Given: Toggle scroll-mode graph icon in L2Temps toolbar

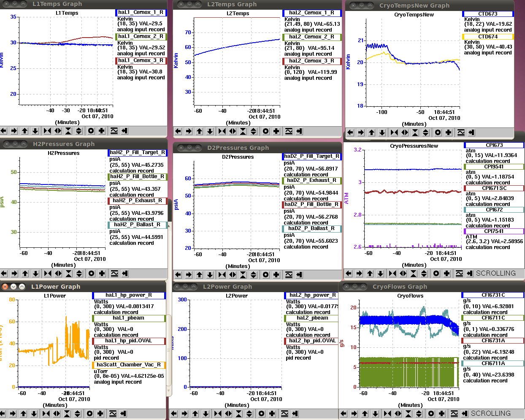Looking at the screenshot, I should 289,131.
